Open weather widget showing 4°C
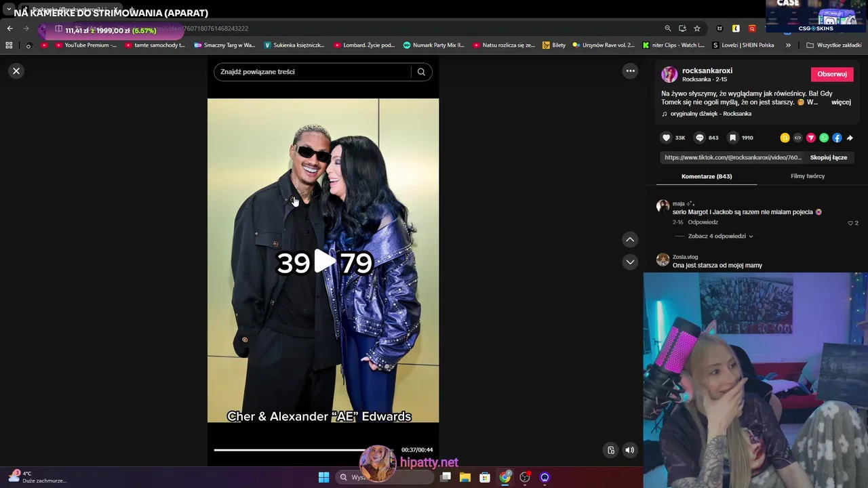This screenshot has height=488, width=868. click(x=37, y=477)
